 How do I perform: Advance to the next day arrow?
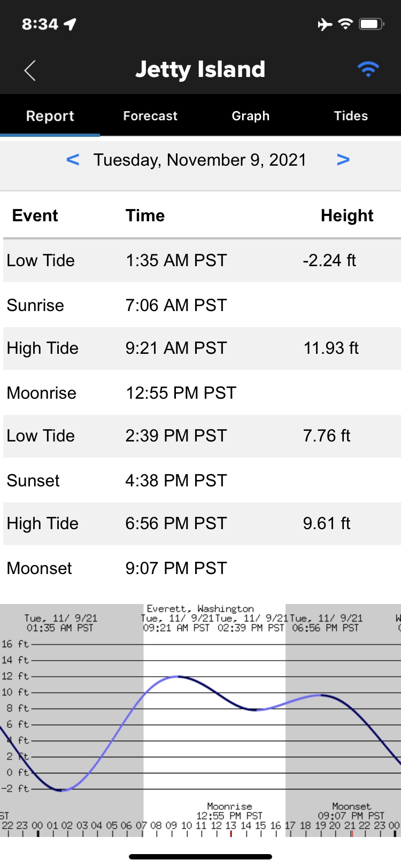tap(343, 160)
